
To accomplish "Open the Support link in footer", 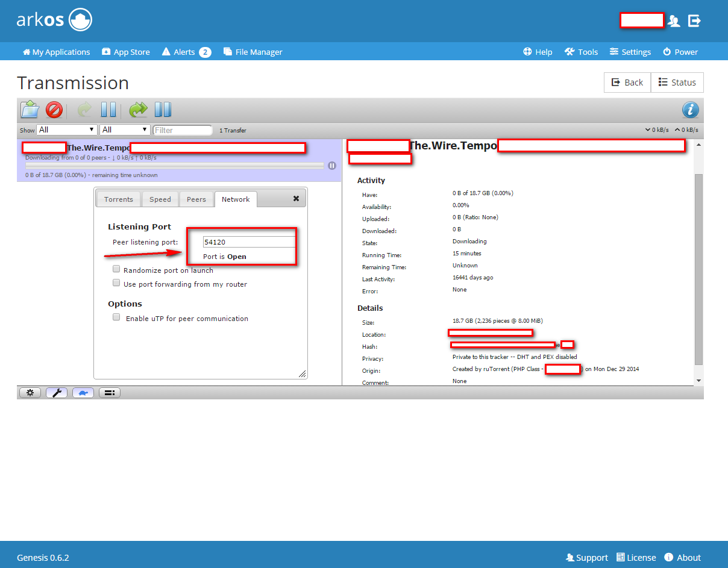I will pyautogui.click(x=587, y=557).
